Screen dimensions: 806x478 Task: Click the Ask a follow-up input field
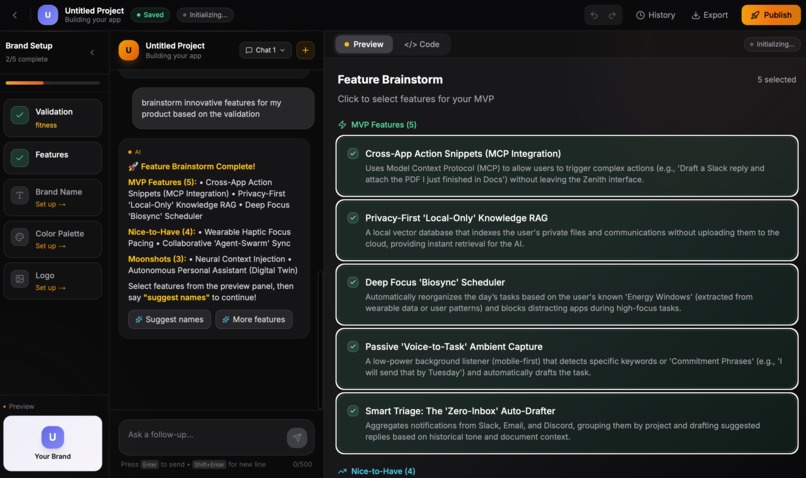203,435
